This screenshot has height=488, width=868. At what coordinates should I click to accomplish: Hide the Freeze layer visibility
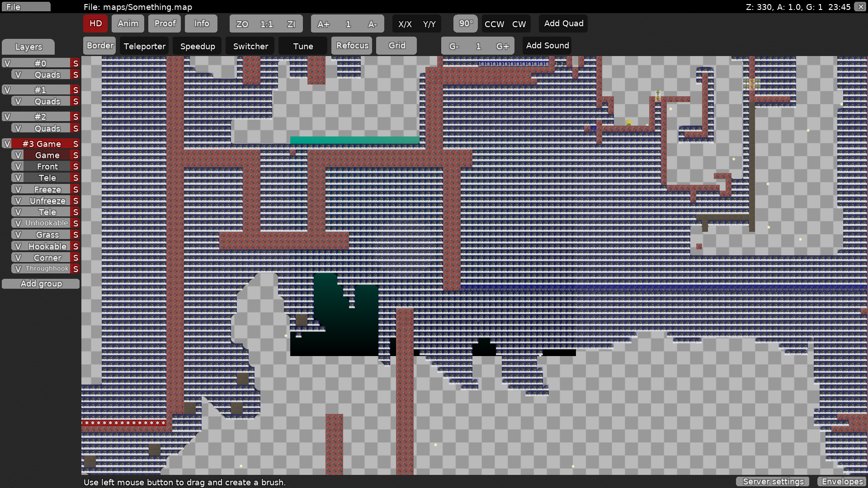(17, 189)
